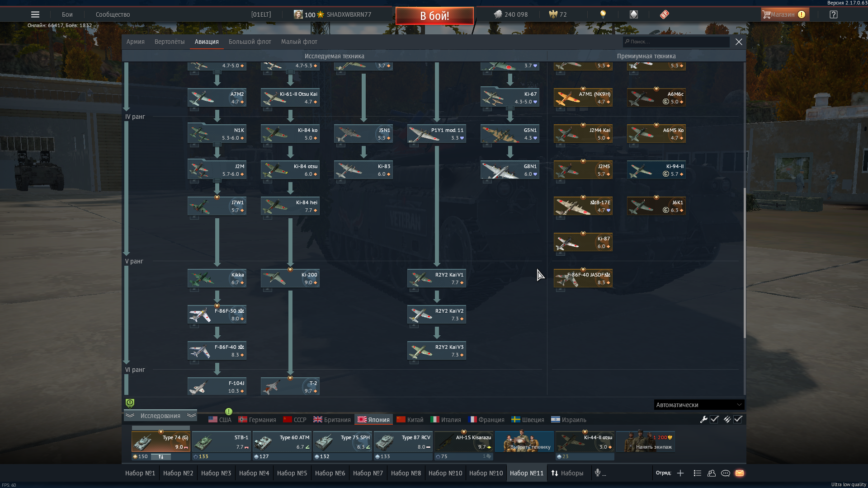Open the red BP battle pass icon
This screenshot has width=868, height=488.
click(x=664, y=14)
